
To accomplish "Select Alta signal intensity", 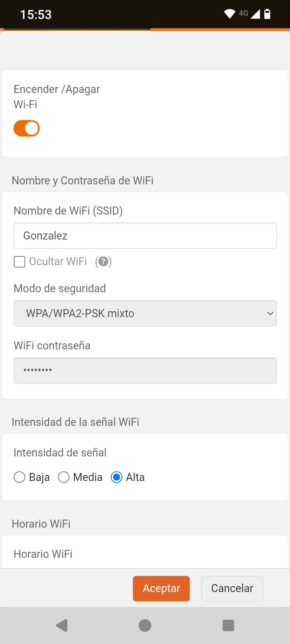I will tap(116, 477).
